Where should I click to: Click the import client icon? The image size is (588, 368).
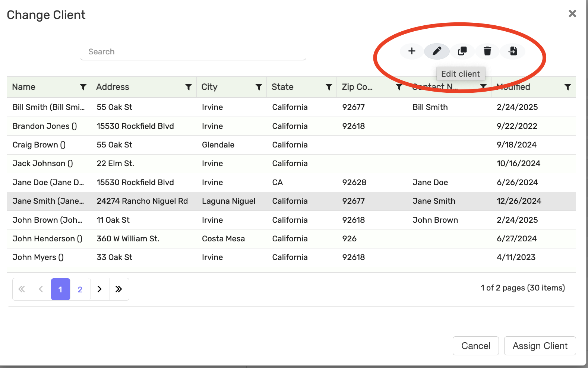(513, 51)
